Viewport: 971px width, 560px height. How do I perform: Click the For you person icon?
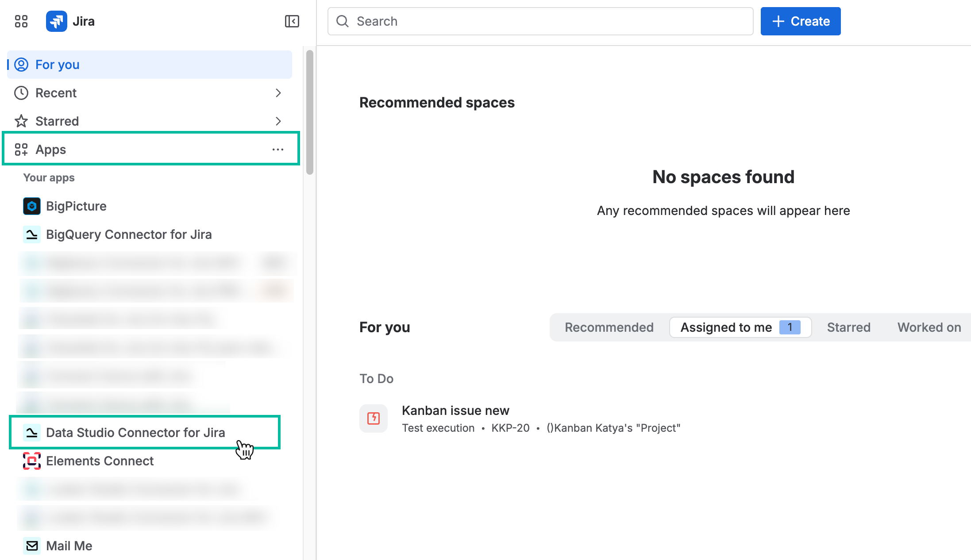pyautogui.click(x=21, y=65)
